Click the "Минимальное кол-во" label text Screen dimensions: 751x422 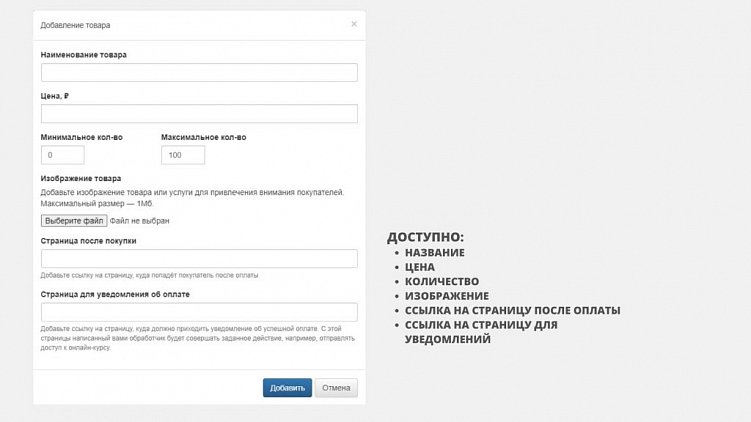pos(82,137)
